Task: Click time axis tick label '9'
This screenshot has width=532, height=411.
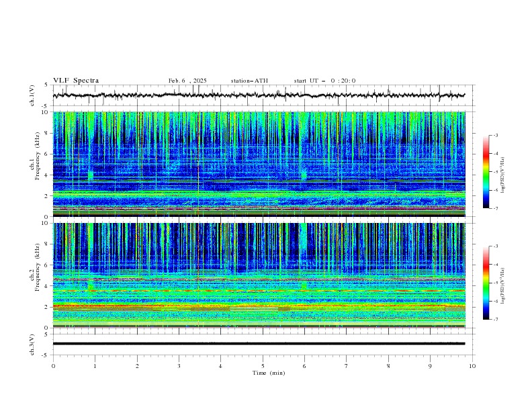Action: pos(430,366)
